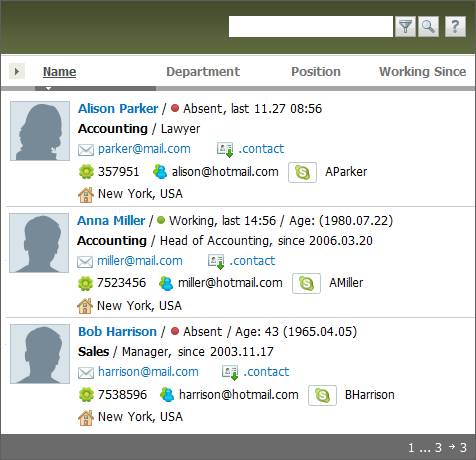Click the next page arrow in the pager
476x460 pixels.
point(452,446)
